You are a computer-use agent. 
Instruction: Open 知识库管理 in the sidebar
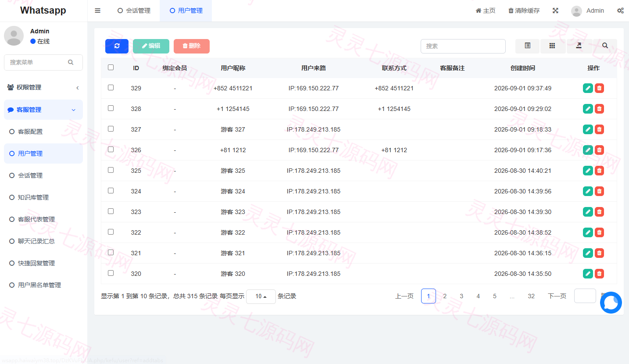click(x=43, y=197)
